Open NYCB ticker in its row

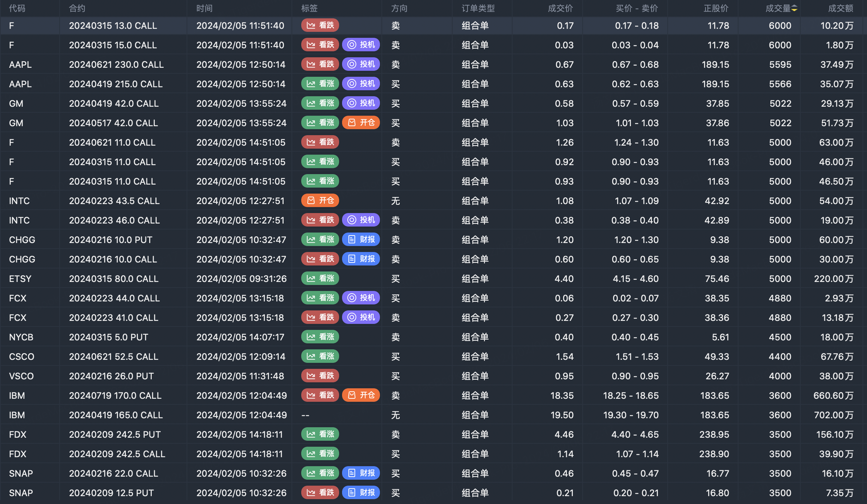pyautogui.click(x=21, y=337)
